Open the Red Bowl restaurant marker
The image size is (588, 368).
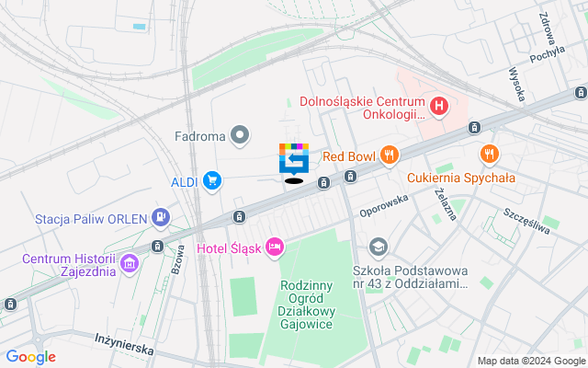click(x=390, y=155)
